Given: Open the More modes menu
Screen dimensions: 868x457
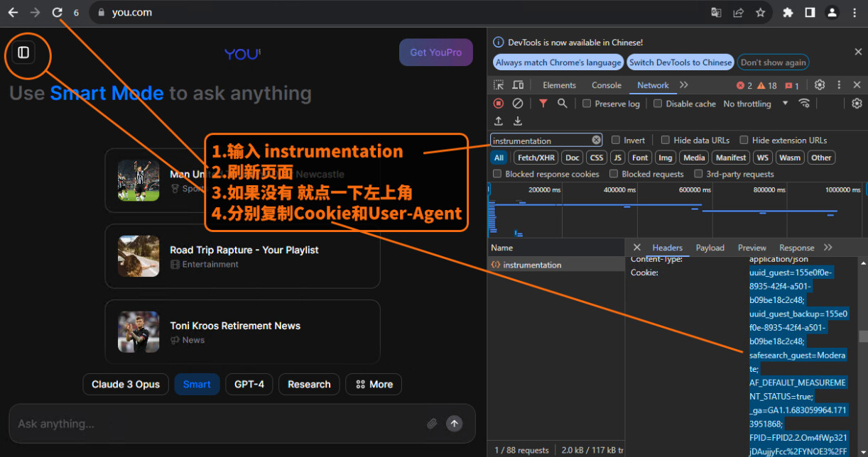Looking at the screenshot, I should click(374, 384).
